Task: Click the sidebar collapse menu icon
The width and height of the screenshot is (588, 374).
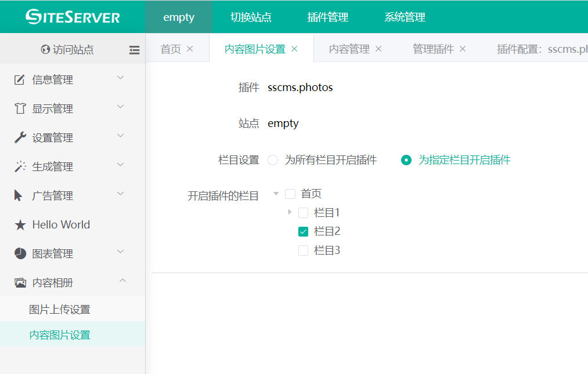Action: (134, 50)
